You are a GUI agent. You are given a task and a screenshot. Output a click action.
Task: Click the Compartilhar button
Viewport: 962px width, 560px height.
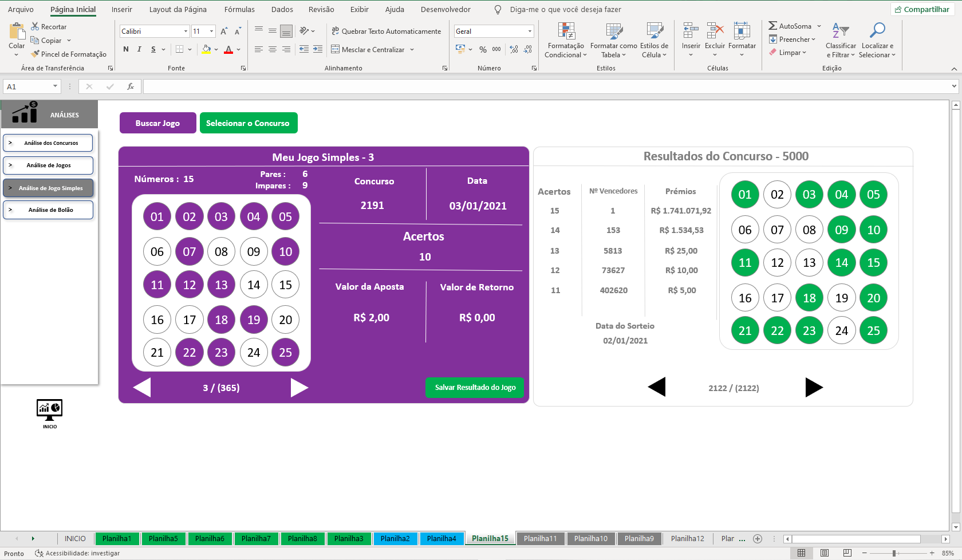click(922, 9)
